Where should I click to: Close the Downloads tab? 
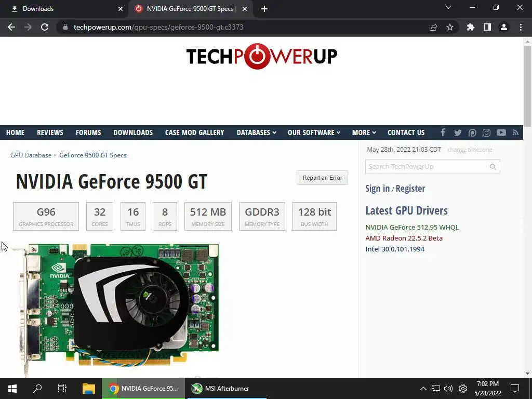(121, 9)
